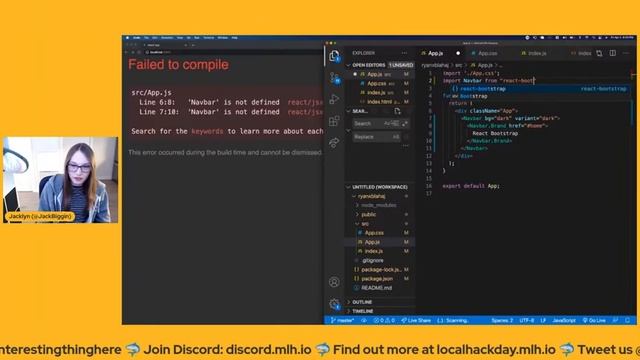Click the feedback icon in status bar
Image resolution: width=640 pixels, height=360 pixels.
click(x=616, y=320)
